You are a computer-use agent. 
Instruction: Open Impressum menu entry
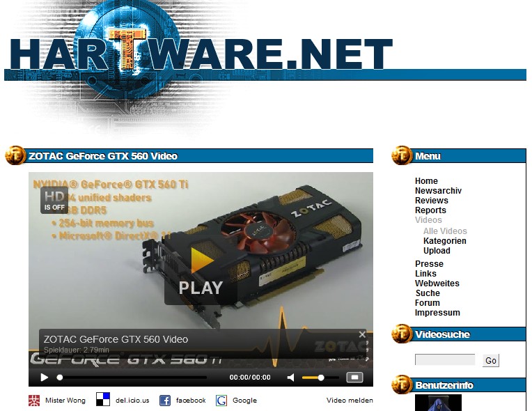pyautogui.click(x=437, y=313)
